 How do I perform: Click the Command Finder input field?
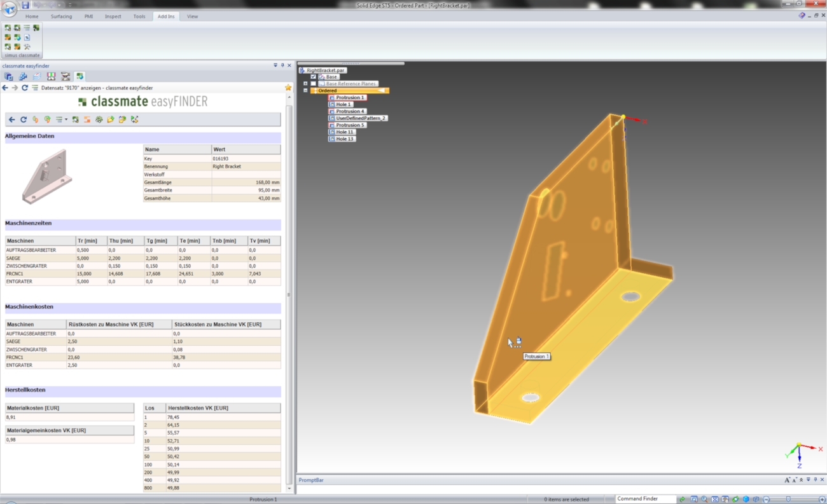646,499
